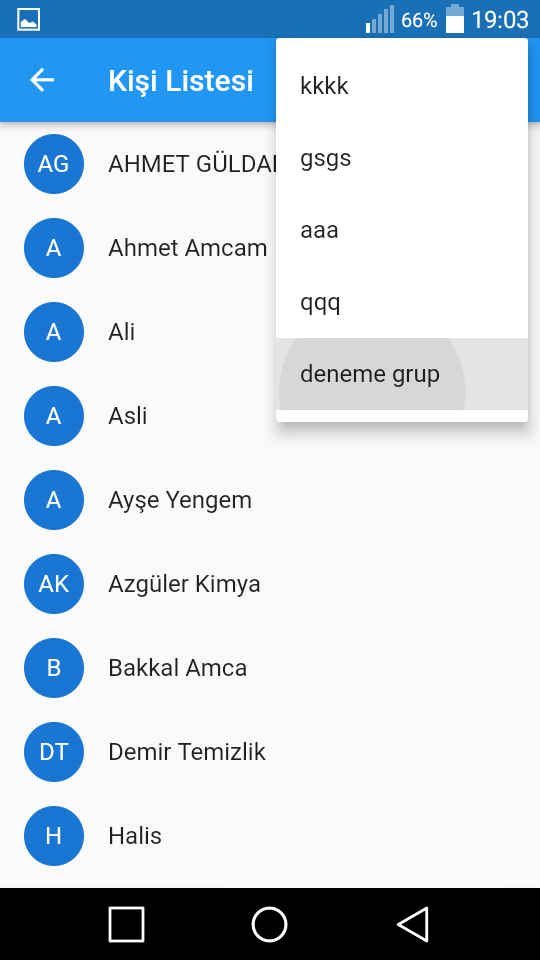This screenshot has width=540, height=960.
Task: Open the AG avatar for Ahmet Güldal
Action: (54, 164)
